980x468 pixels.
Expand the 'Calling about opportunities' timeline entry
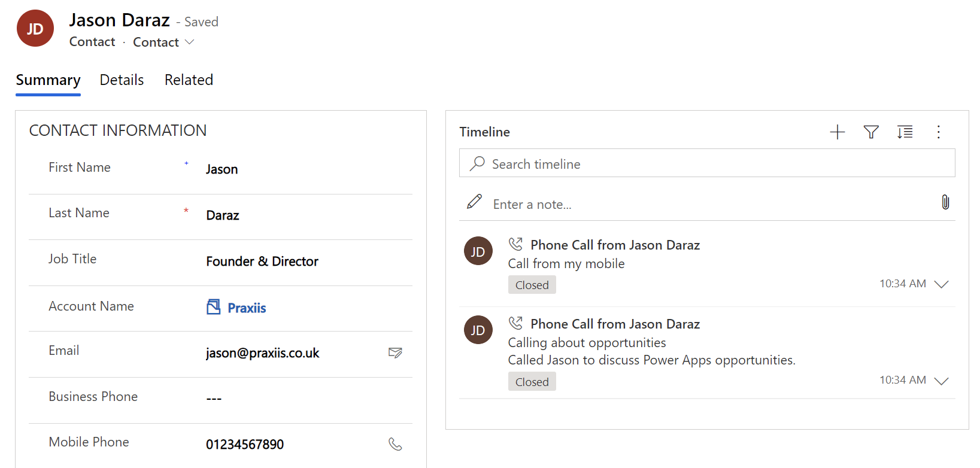pyautogui.click(x=942, y=381)
